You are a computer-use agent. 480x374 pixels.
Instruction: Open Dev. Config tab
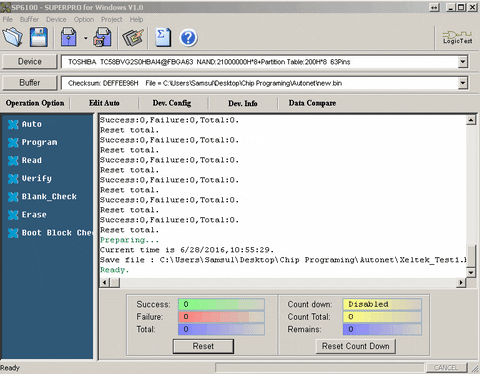pos(172,103)
